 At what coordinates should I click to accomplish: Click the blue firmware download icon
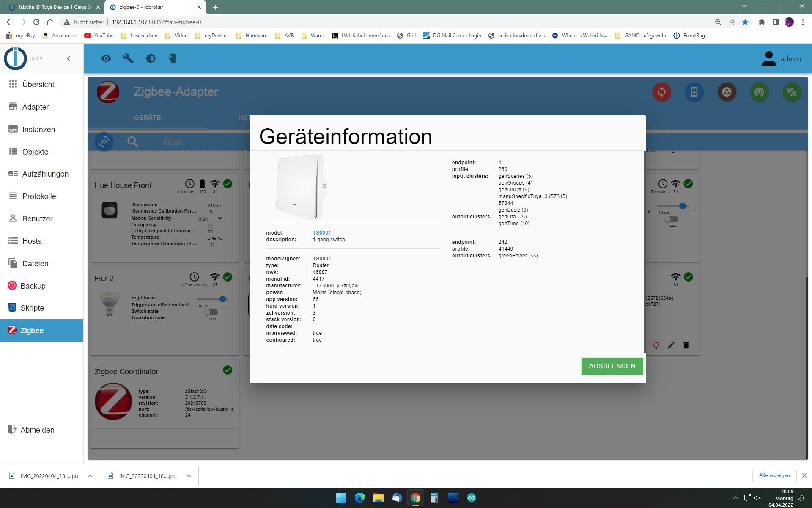pos(694,92)
